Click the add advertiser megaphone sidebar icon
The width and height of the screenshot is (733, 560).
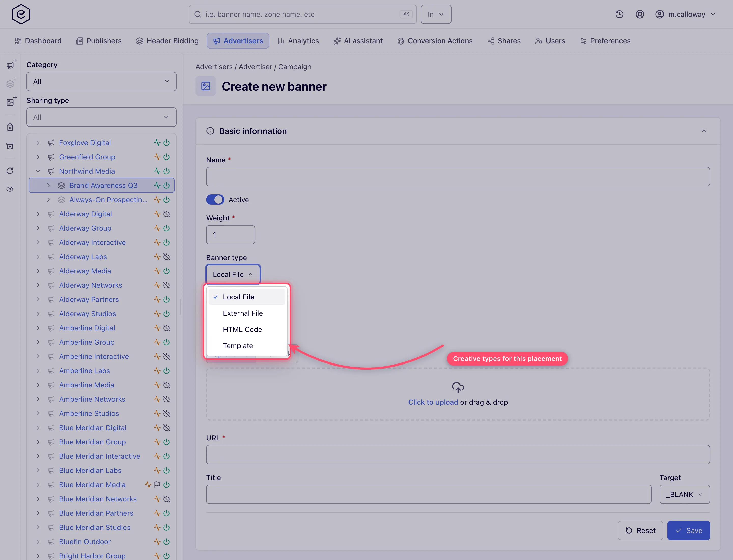click(11, 65)
